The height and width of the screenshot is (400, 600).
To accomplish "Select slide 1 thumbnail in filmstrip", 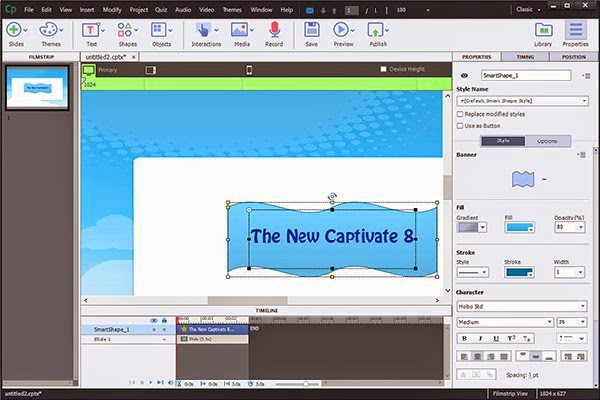I will pos(37,88).
